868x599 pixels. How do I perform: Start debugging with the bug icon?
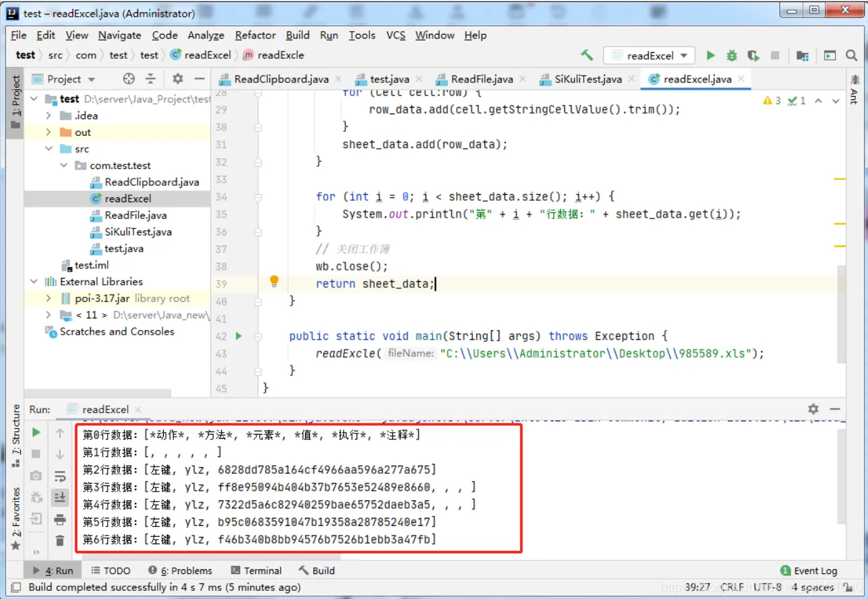click(731, 55)
